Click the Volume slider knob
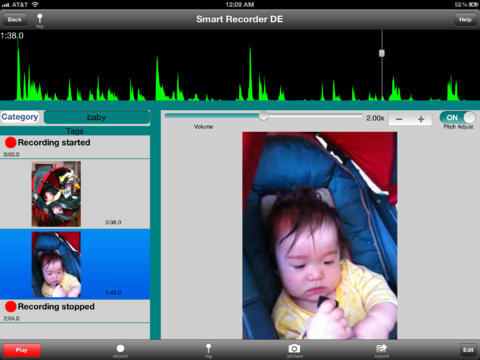480x360 pixels. click(263, 116)
